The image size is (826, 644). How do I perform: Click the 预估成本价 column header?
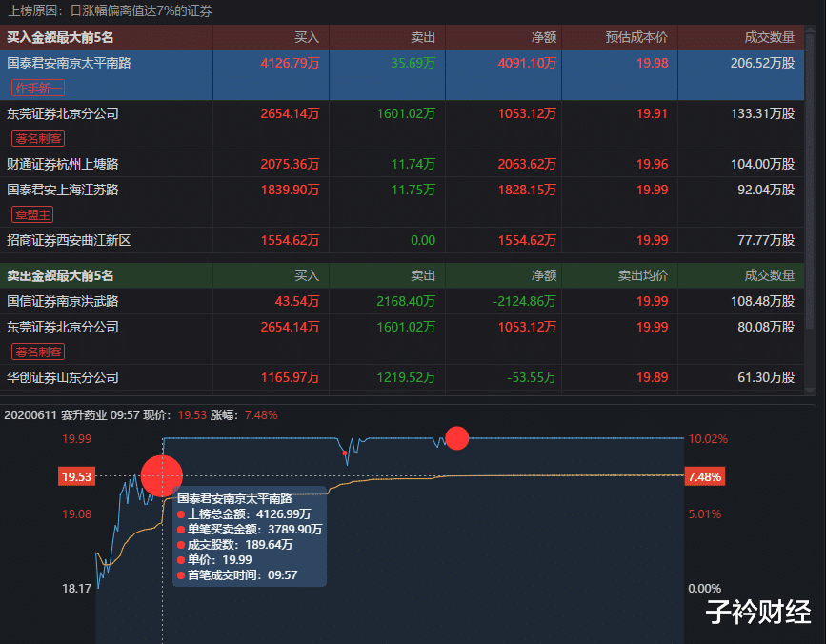point(636,37)
